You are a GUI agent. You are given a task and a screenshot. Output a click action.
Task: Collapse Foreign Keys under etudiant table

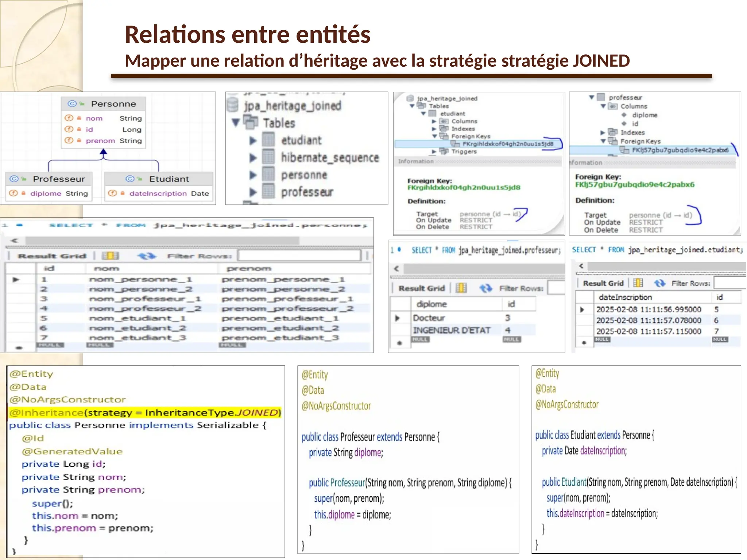point(434,136)
